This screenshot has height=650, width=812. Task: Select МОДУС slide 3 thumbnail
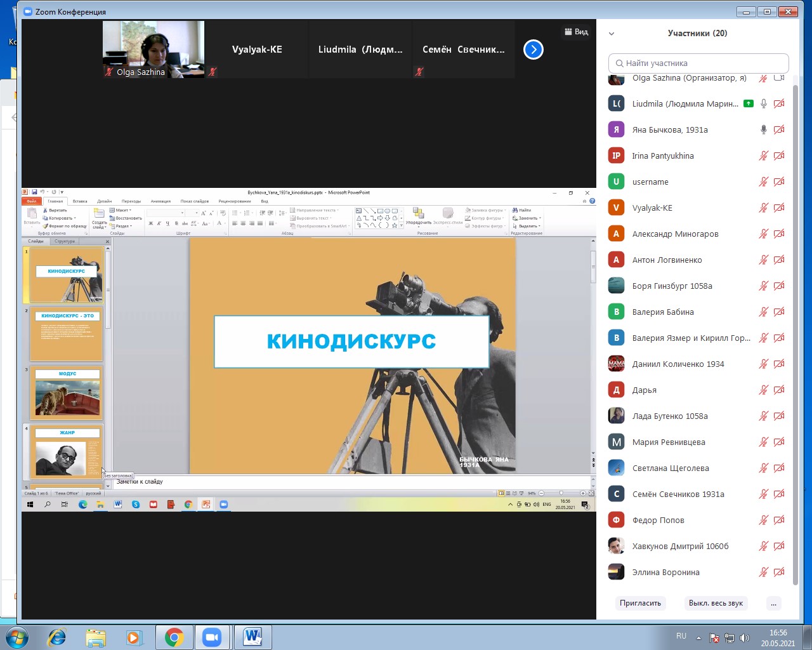click(67, 393)
